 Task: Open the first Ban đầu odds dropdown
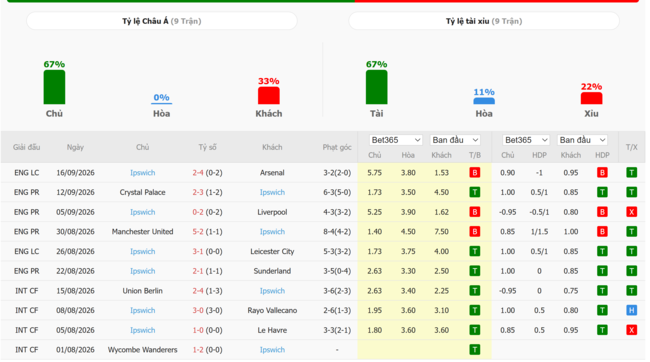(x=455, y=140)
